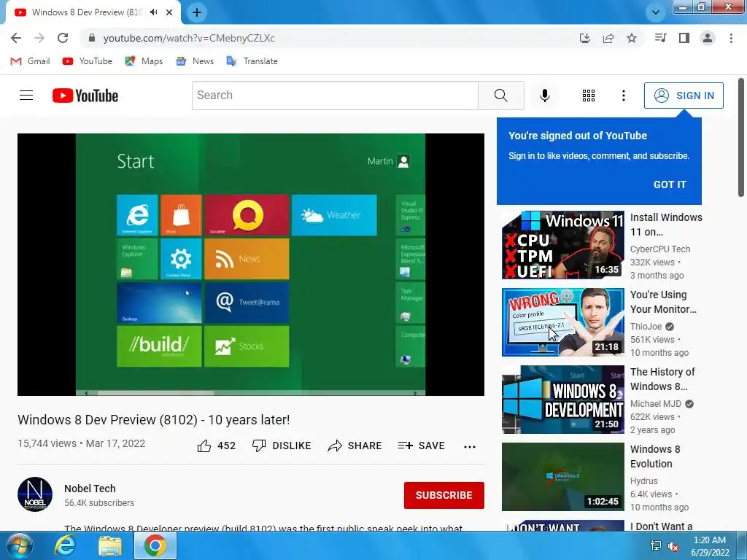Click the YouTube logo
The height and width of the screenshot is (560, 747).
(85, 96)
